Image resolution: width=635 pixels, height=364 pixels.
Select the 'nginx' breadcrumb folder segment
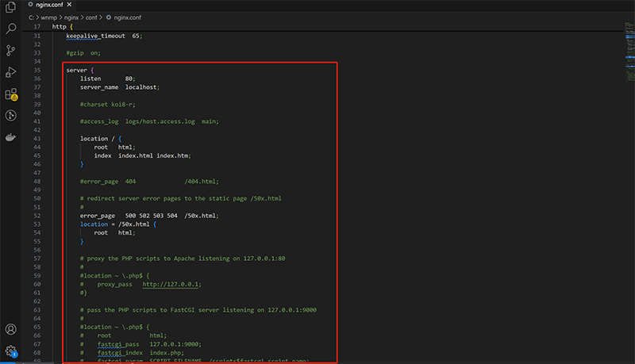tap(71, 17)
